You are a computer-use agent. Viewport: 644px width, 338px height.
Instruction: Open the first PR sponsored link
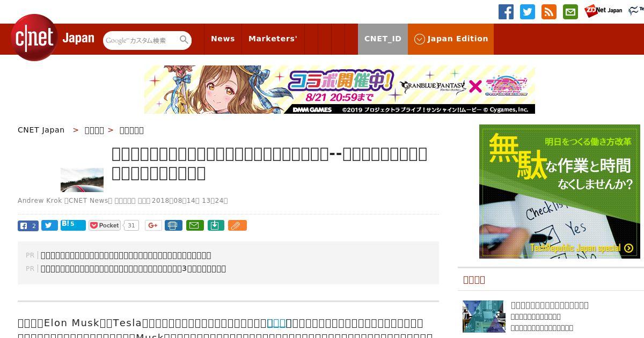pyautogui.click(x=126, y=255)
